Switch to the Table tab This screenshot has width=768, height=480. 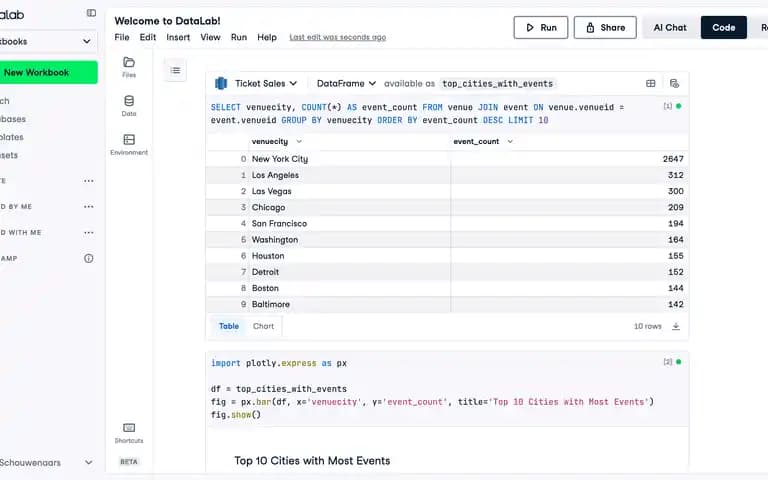tap(229, 326)
